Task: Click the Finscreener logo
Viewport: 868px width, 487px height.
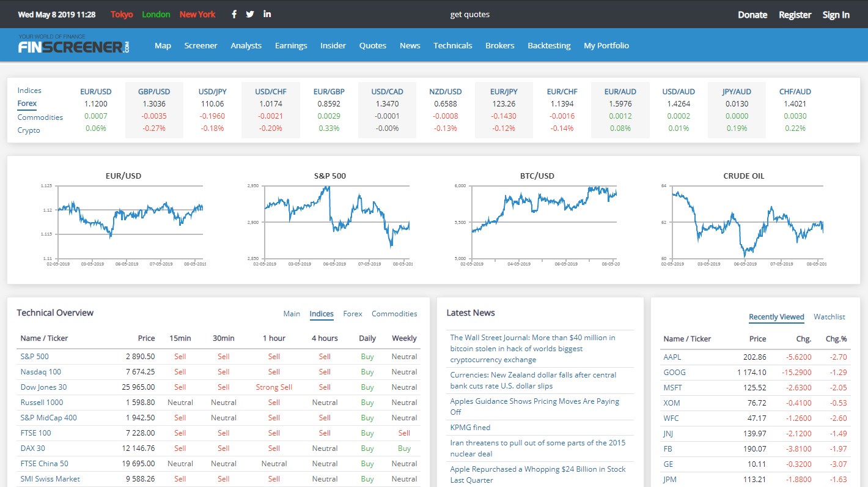Action: tap(74, 45)
